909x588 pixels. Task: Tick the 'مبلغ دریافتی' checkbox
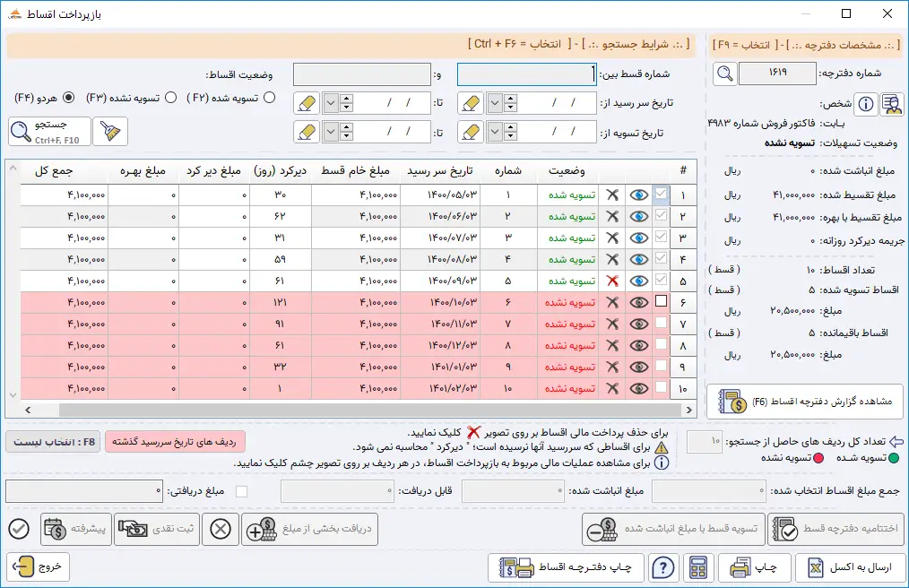coord(241,491)
